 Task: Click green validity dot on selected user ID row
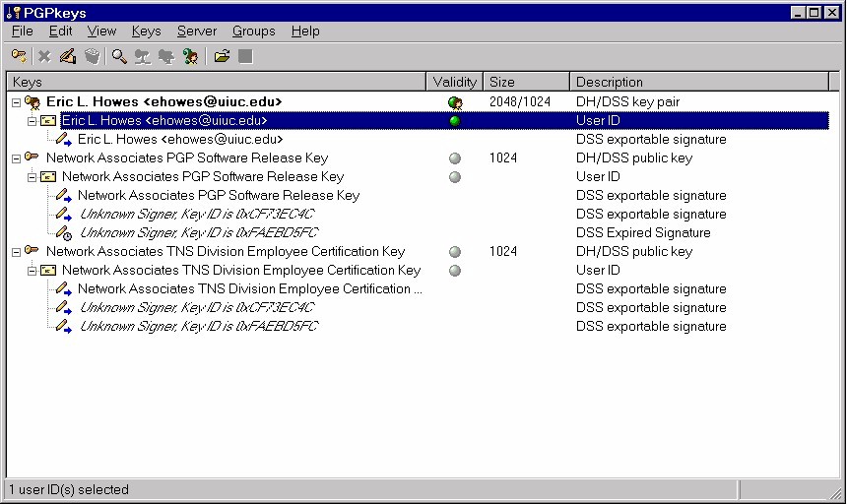tap(455, 121)
